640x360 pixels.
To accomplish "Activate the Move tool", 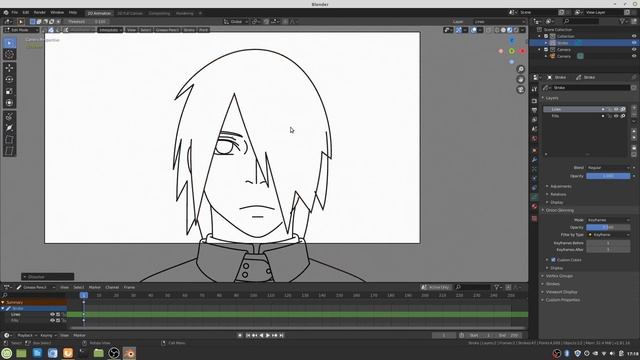I will [9, 68].
